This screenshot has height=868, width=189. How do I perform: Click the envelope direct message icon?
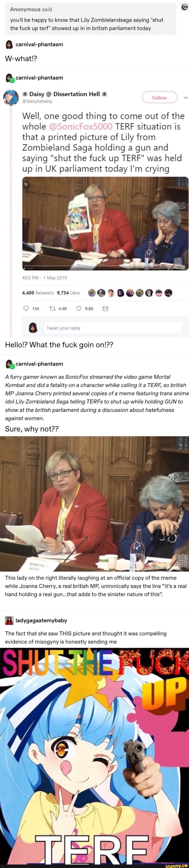click(x=105, y=308)
